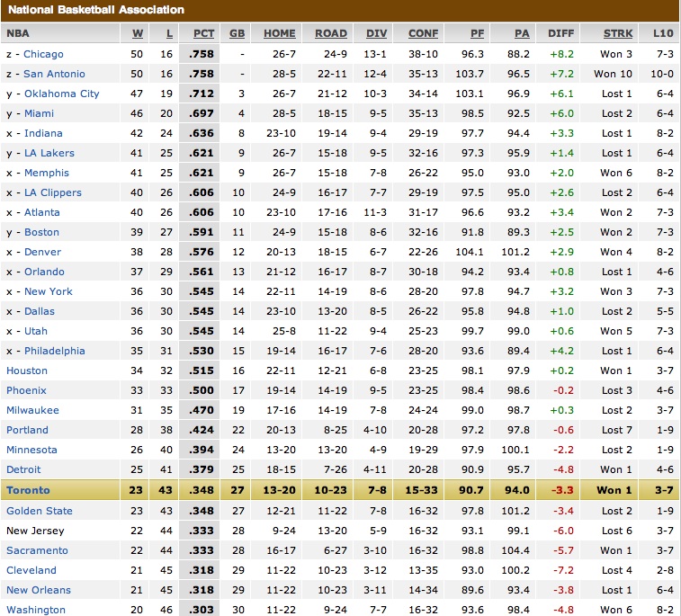Click the Philadelphia team link

pyautogui.click(x=54, y=351)
